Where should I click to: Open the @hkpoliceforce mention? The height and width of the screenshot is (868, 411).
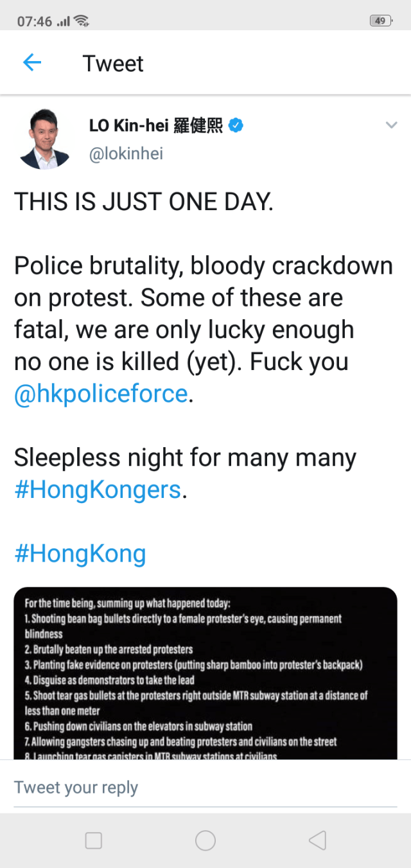pos(101,393)
